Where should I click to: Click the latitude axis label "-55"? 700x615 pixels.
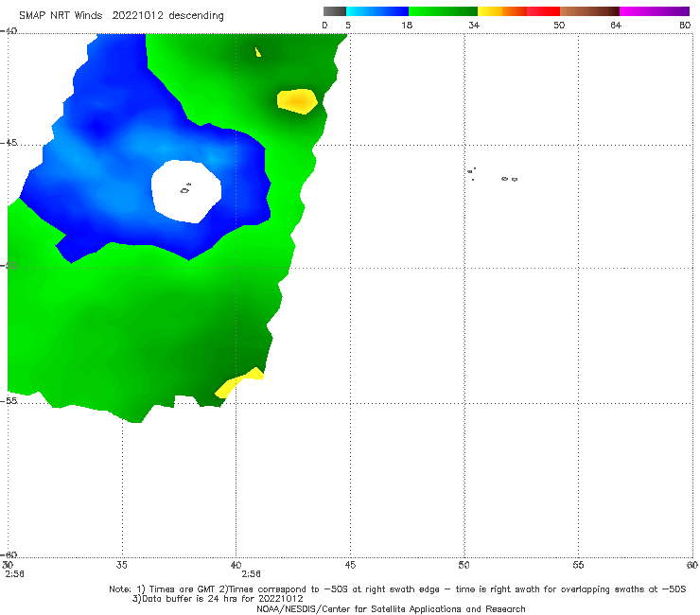(9, 400)
